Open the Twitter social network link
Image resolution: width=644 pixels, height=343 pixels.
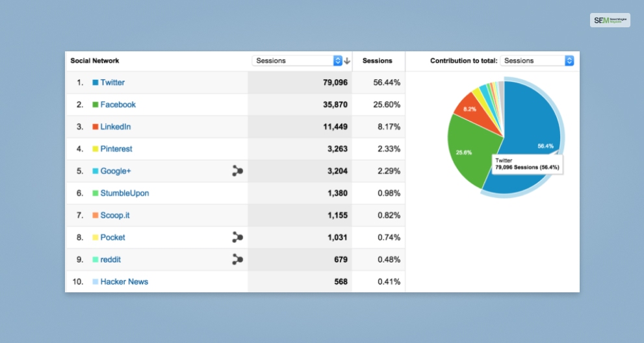pyautogui.click(x=112, y=83)
